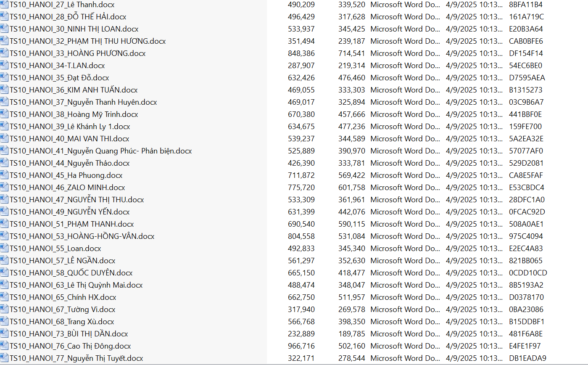Click the Word icon next to TS10_HANOI_33_HOÀNG PHƯƠNG.docx

coord(4,53)
